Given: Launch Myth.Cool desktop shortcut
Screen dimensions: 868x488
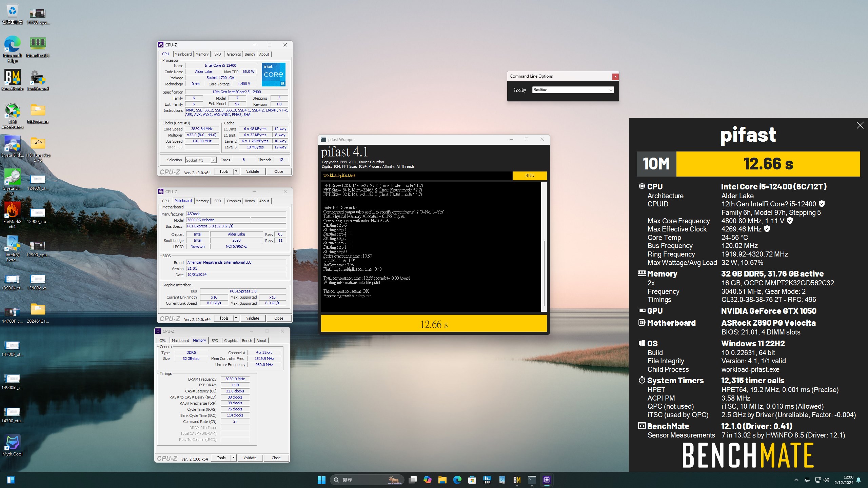Looking at the screenshot, I should coord(12,445).
